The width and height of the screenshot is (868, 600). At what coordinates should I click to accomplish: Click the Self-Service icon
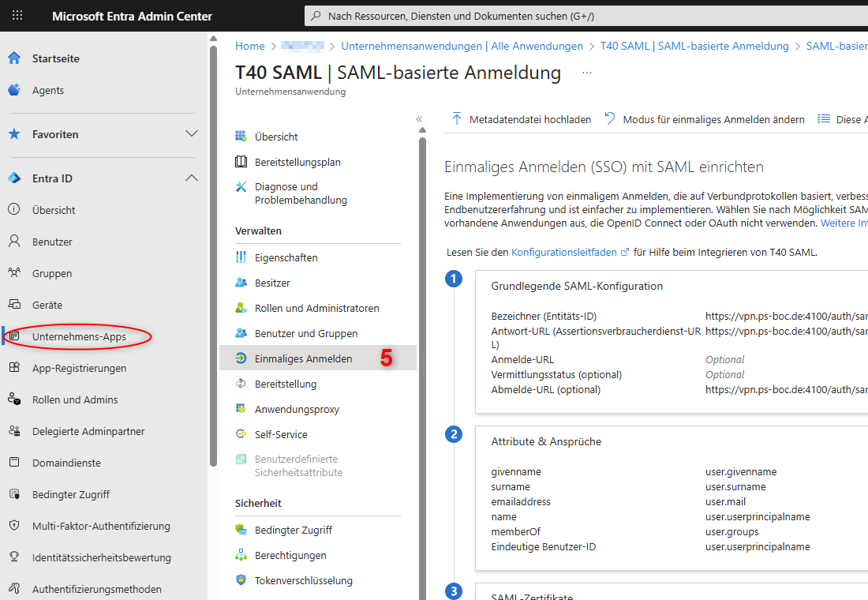(x=241, y=433)
